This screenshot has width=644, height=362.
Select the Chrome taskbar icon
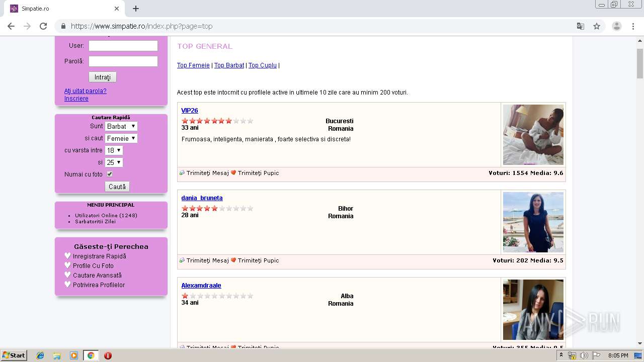coord(91,355)
